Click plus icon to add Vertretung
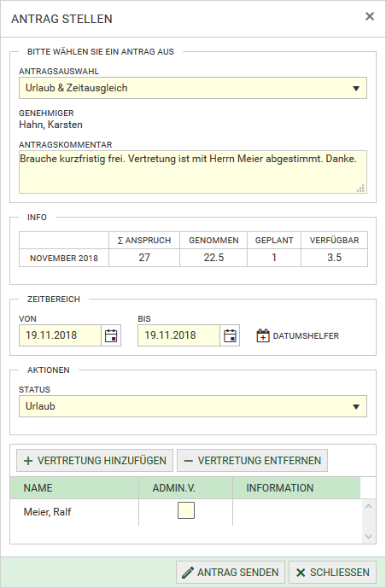This screenshot has width=386, height=588. [x=28, y=461]
